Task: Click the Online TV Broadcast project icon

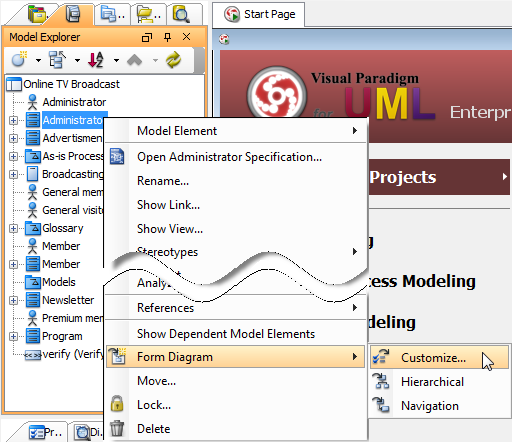Action: point(14,84)
